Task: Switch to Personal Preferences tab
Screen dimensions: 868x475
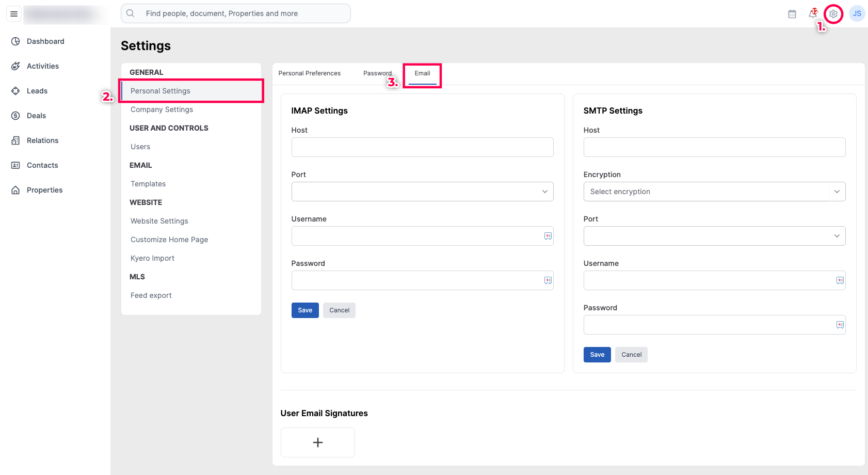Action: [309, 73]
